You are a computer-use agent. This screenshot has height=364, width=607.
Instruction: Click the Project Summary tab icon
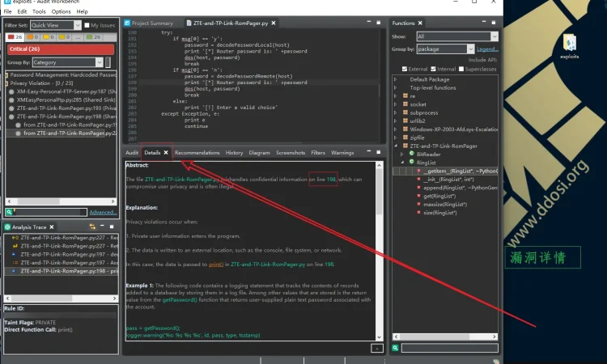pos(127,23)
